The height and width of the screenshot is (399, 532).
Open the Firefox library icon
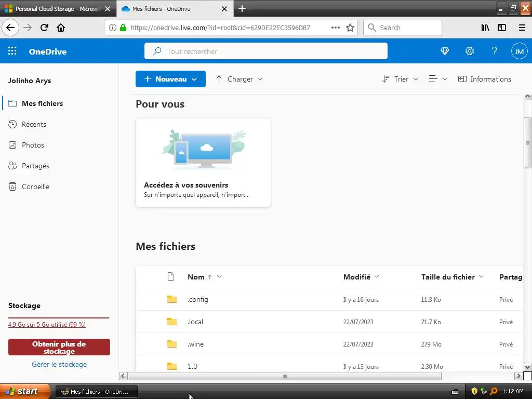(x=485, y=28)
